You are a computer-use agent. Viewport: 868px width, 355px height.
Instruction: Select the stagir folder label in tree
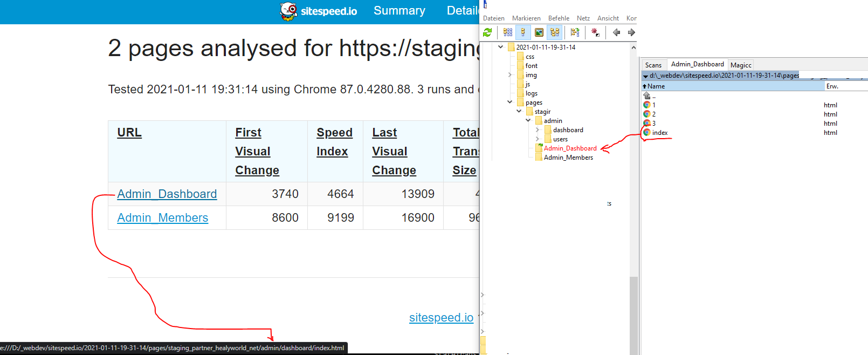542,112
